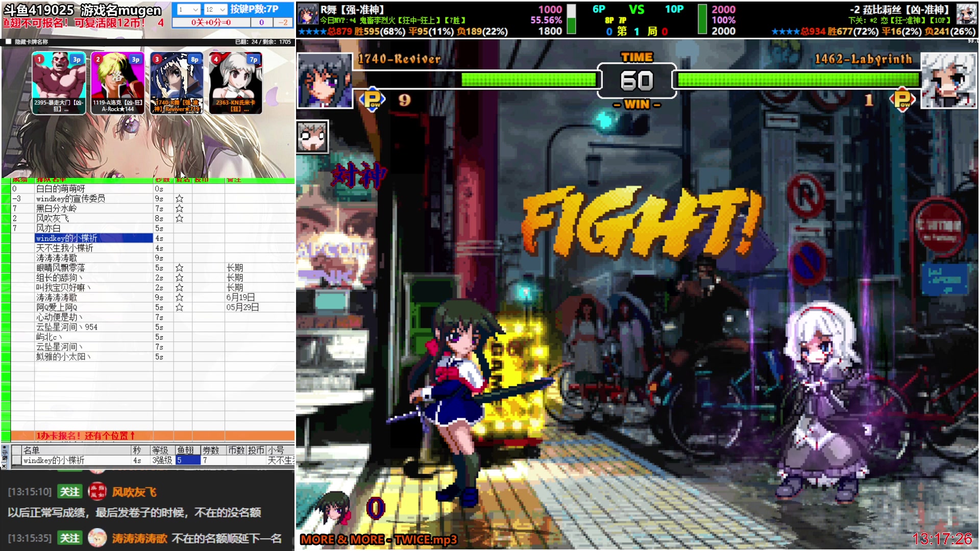Click the 55.56% green power gauge

(x=571, y=19)
